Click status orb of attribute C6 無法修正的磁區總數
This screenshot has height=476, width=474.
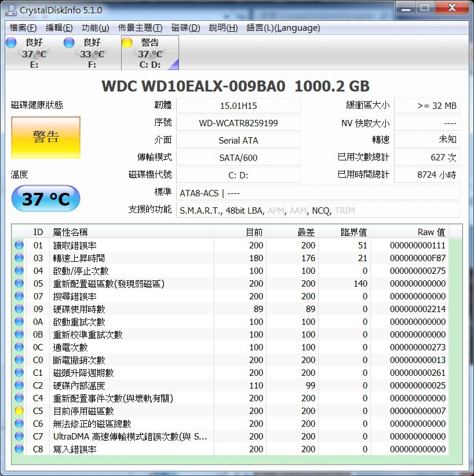tap(19, 423)
